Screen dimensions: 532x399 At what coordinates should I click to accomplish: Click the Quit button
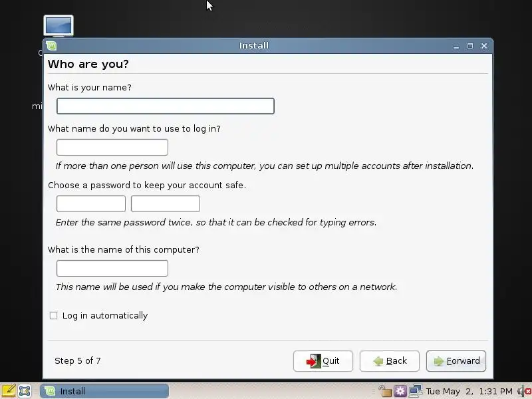click(323, 361)
